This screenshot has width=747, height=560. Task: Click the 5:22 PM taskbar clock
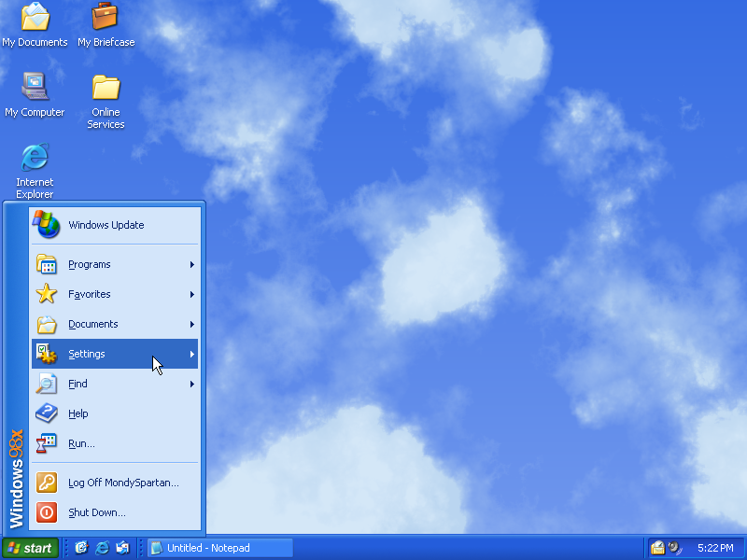click(x=715, y=548)
